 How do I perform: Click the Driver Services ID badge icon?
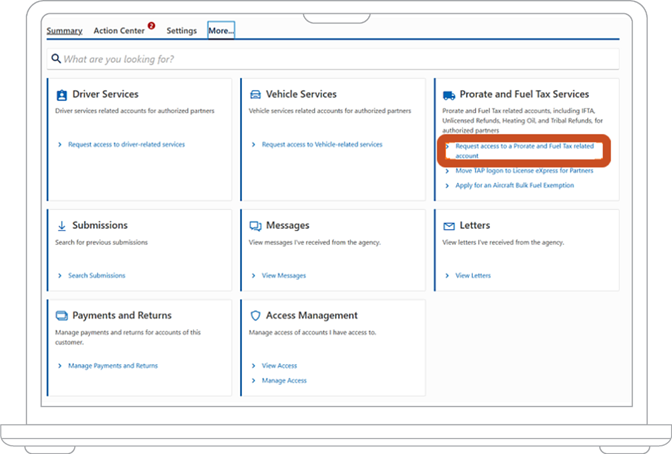click(62, 95)
